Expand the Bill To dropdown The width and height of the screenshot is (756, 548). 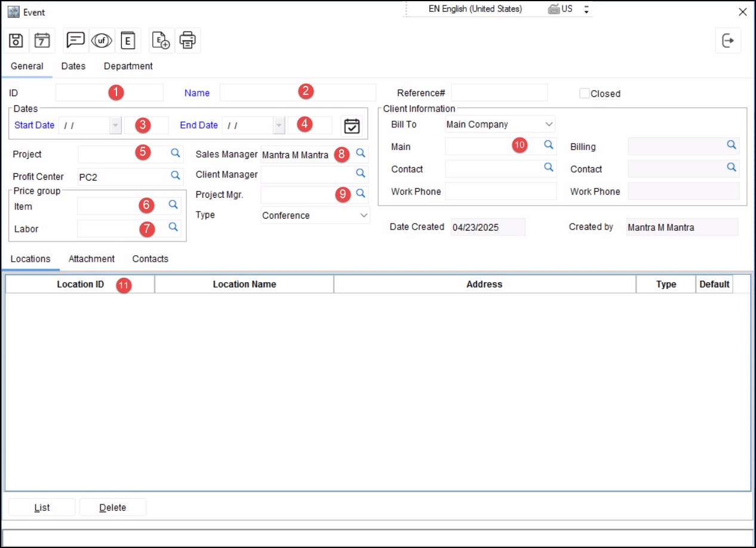pyautogui.click(x=549, y=124)
